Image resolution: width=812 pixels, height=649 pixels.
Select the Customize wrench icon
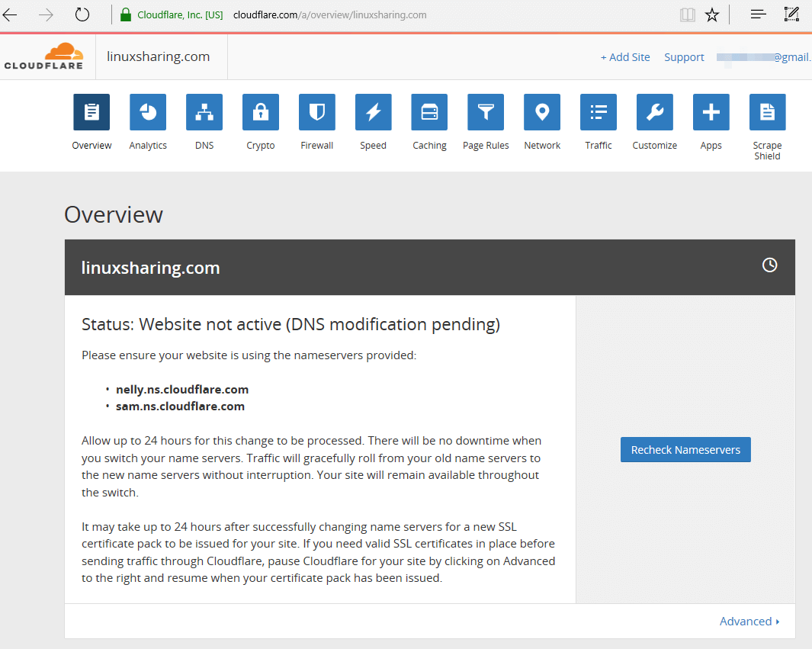coord(655,113)
